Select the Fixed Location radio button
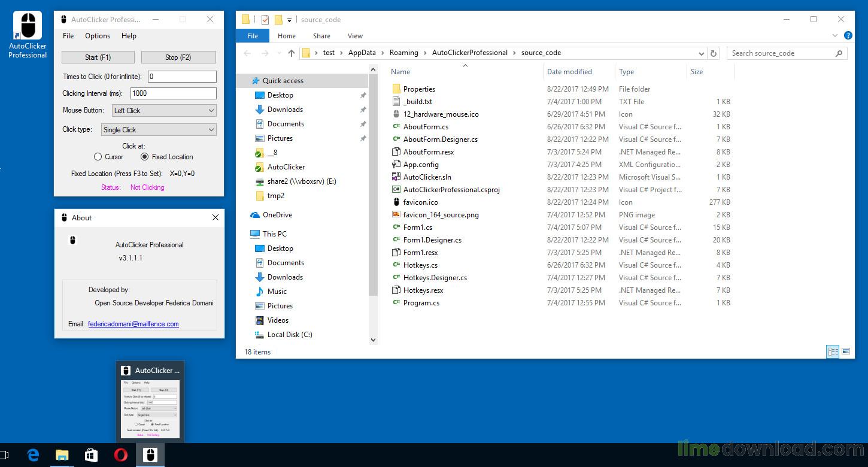 click(144, 157)
